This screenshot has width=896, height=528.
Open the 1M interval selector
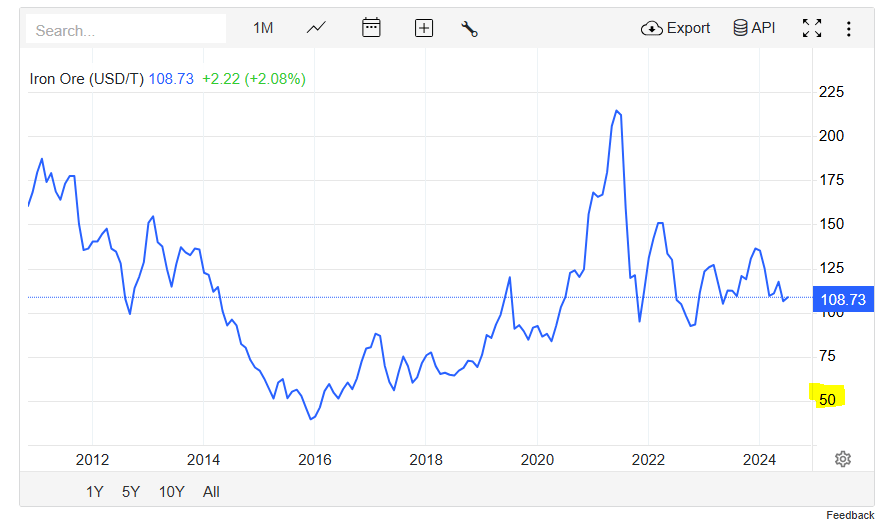click(263, 28)
